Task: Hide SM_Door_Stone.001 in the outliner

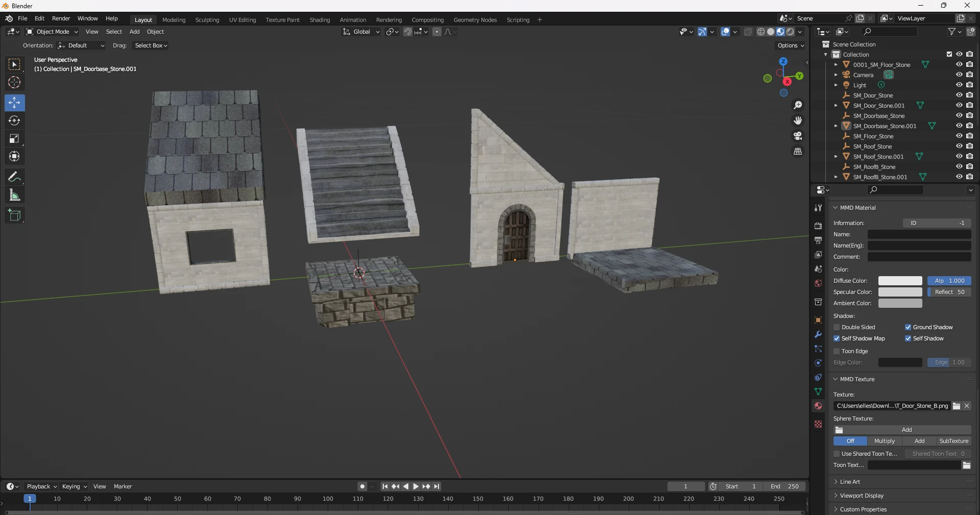Action: (x=960, y=105)
